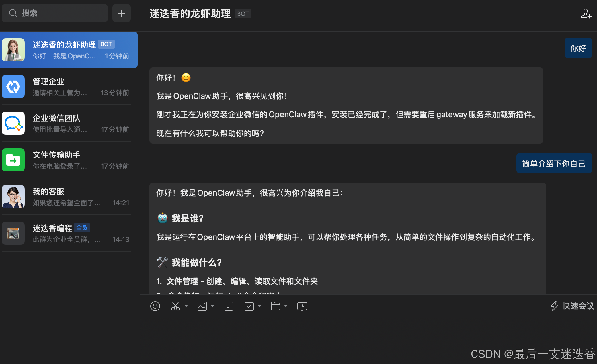
Task: Click the 14:21 timestamp of 我的客服
Action: (121, 203)
